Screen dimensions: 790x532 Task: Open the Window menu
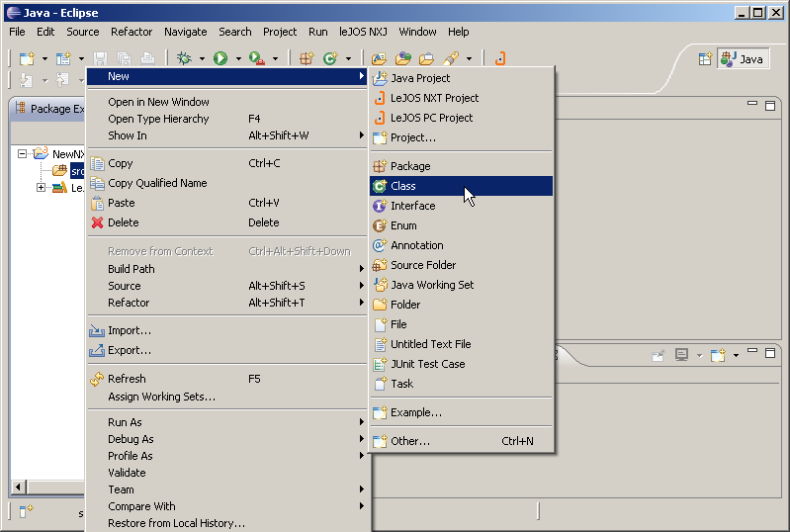[417, 32]
